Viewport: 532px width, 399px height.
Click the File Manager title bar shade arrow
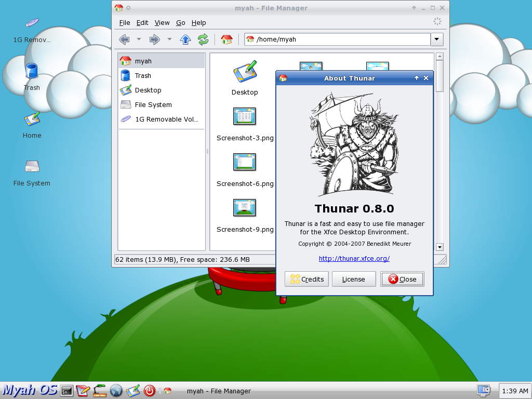click(414, 8)
